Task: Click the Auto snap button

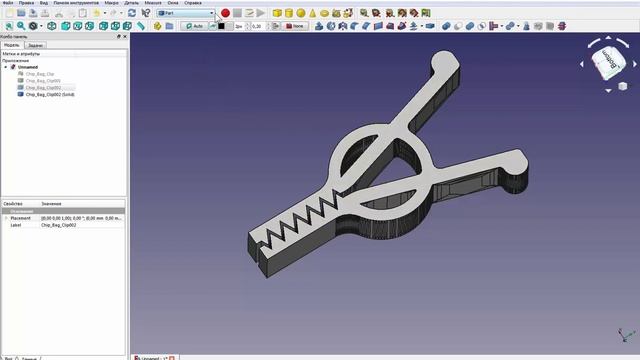Action: 194,26
